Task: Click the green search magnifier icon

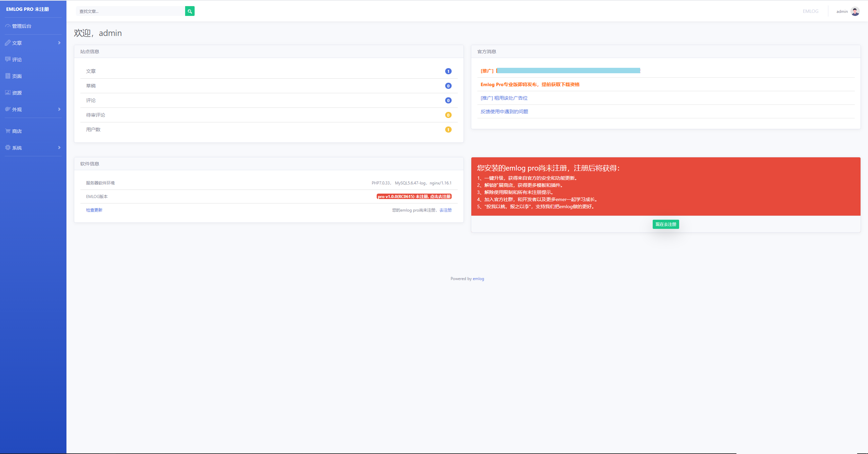Action: click(x=190, y=11)
